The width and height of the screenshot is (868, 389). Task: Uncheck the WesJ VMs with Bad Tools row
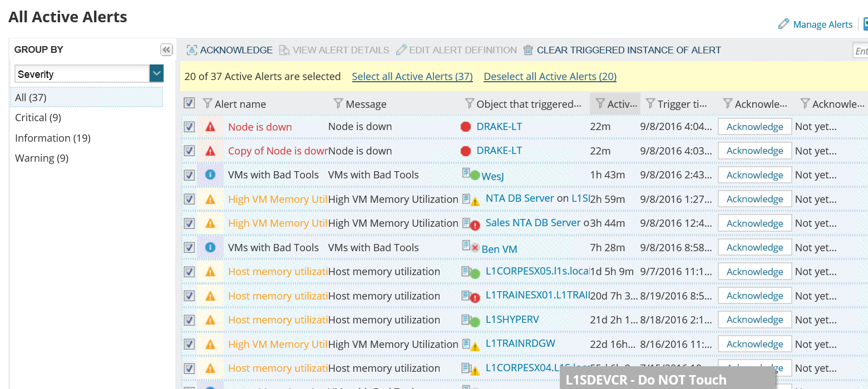pyautogui.click(x=189, y=175)
